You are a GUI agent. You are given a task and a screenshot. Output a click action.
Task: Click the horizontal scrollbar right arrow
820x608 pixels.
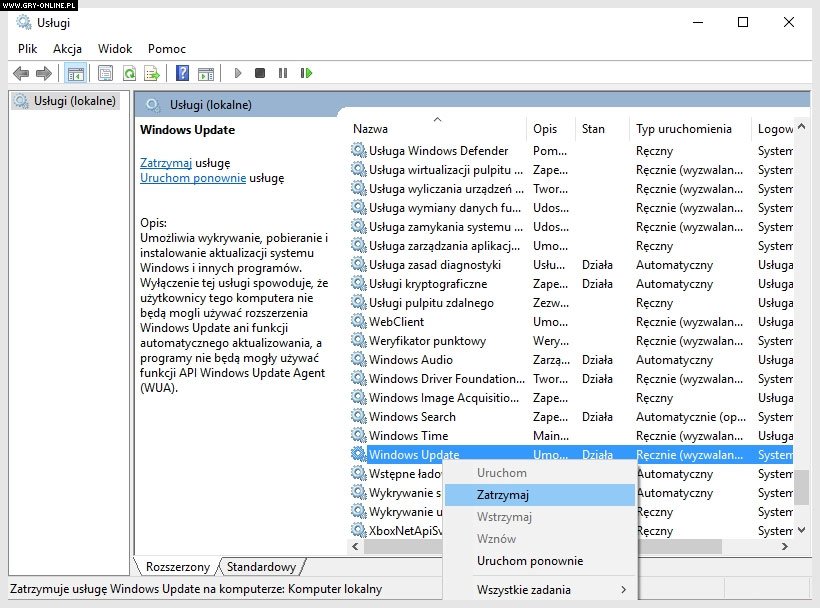784,546
